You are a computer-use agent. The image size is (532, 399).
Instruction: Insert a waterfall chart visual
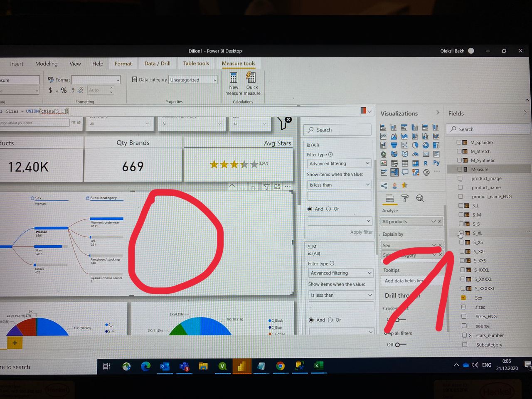pyautogui.click(x=383, y=145)
